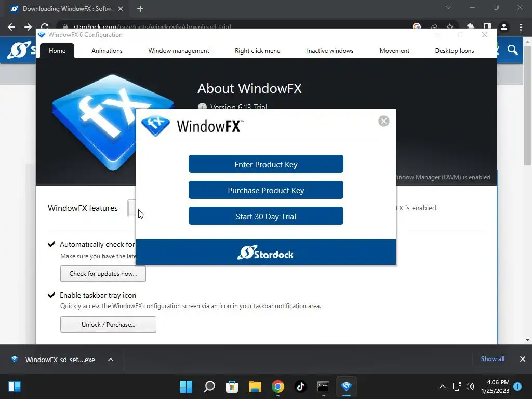The width and height of the screenshot is (532, 399).
Task: Open the Chrome profile icon
Action: (504, 27)
